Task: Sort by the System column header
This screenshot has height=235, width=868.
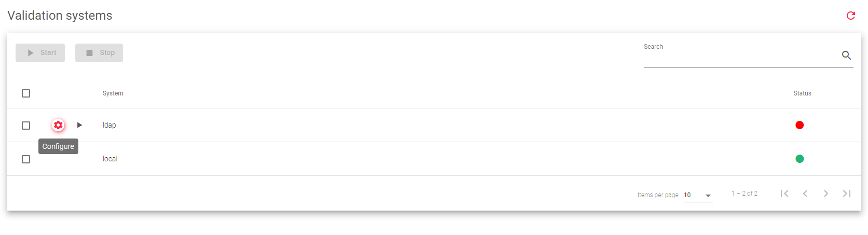Action: (x=113, y=93)
